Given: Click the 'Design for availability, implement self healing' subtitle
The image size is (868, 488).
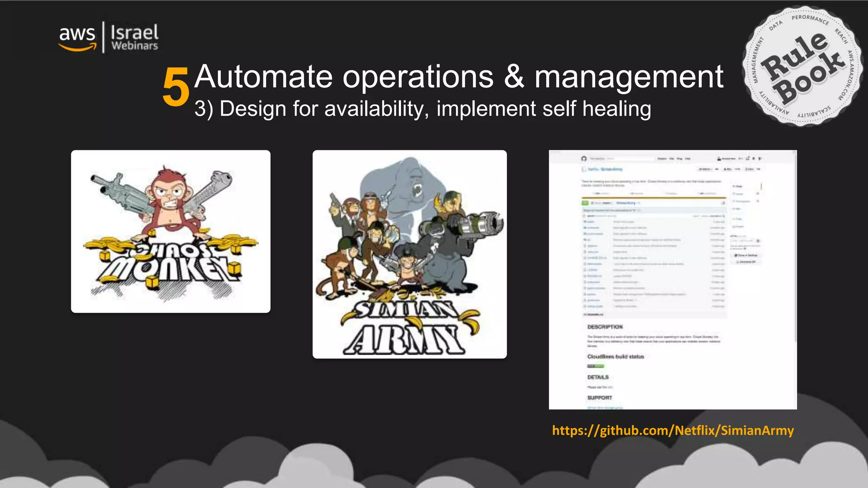Looking at the screenshot, I should [x=423, y=109].
